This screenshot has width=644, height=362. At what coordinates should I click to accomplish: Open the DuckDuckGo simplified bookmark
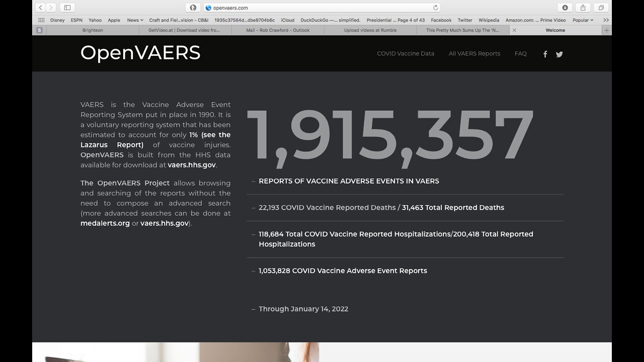coord(331,20)
